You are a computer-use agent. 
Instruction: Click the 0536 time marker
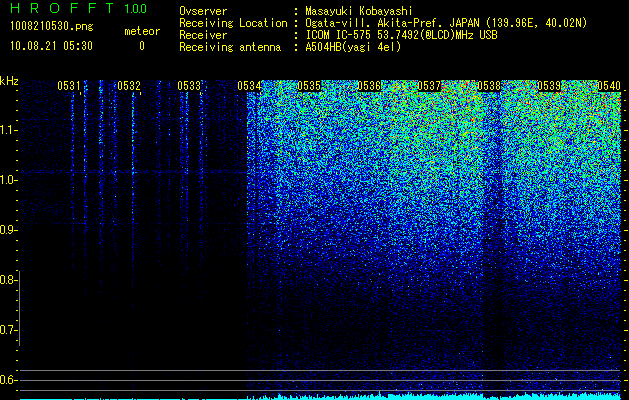point(369,86)
